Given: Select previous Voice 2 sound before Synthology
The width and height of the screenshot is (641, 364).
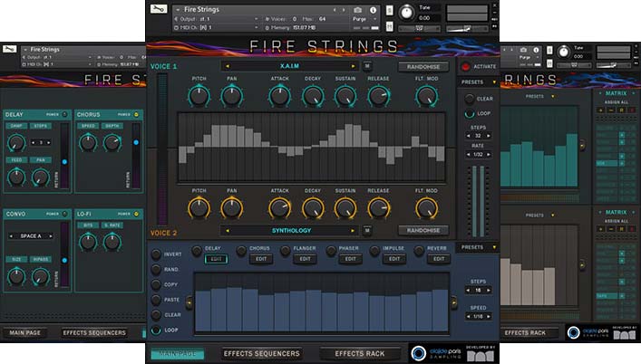Looking at the screenshot, I should (228, 231).
